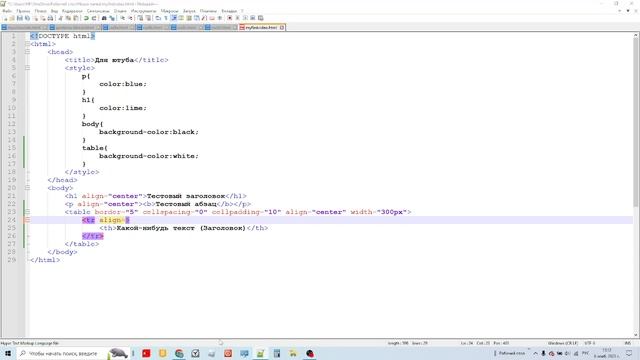Viewport: 640px width, 360px height.
Task: Open the Инструменты menu
Action: click(x=144, y=11)
